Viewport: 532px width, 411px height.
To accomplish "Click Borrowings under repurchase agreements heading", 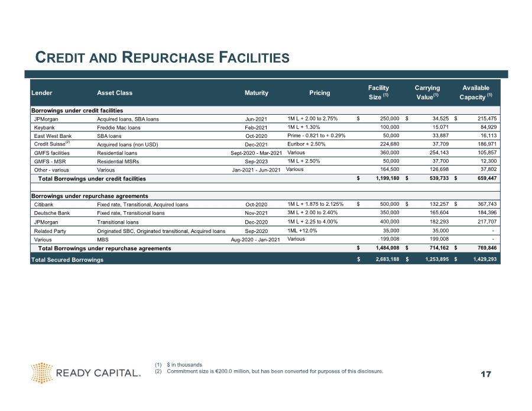I will (x=90, y=196).
